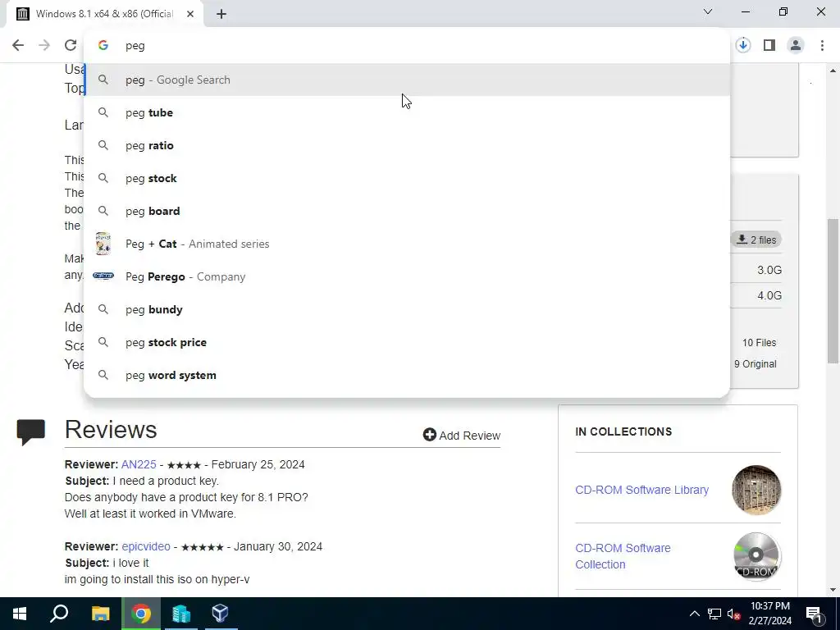Open the CD-ROM Software Collection link

click(623, 556)
